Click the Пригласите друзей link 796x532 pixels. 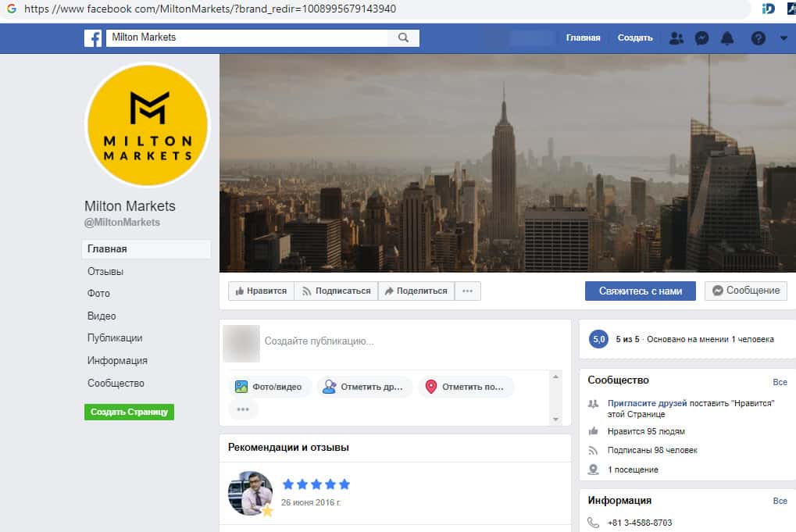point(647,403)
